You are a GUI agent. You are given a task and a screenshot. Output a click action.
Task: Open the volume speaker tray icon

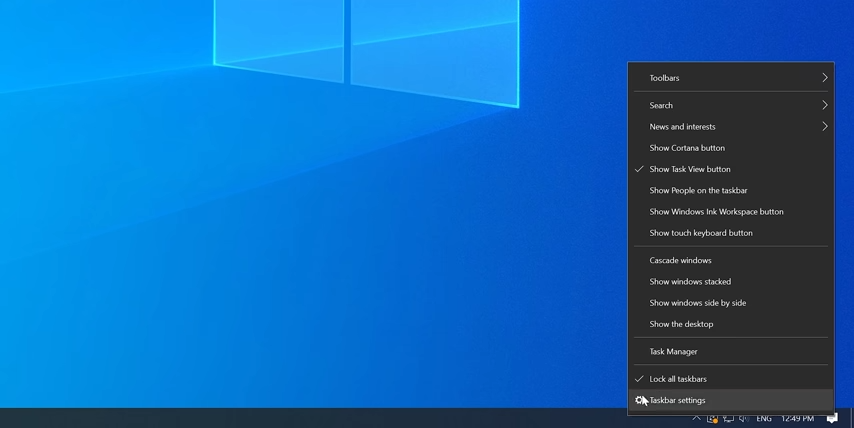pos(744,419)
